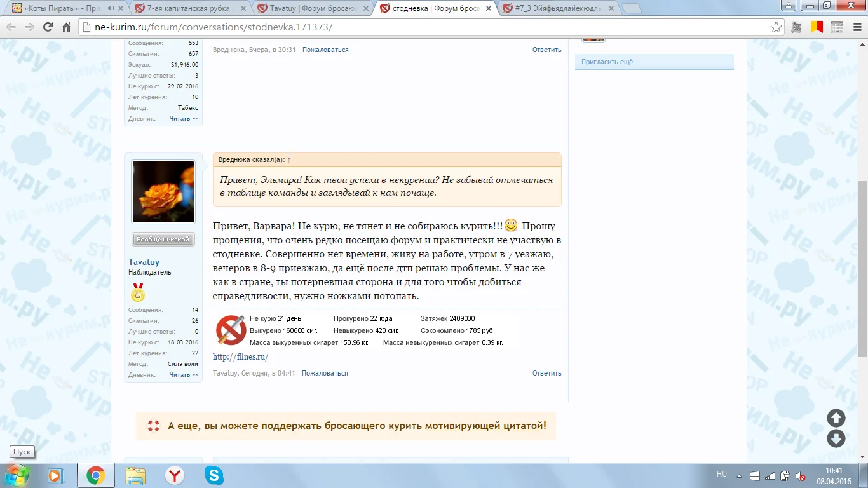Open Tavatuy's profile via the username
Viewport: 868px width, 488px height.
point(144,262)
